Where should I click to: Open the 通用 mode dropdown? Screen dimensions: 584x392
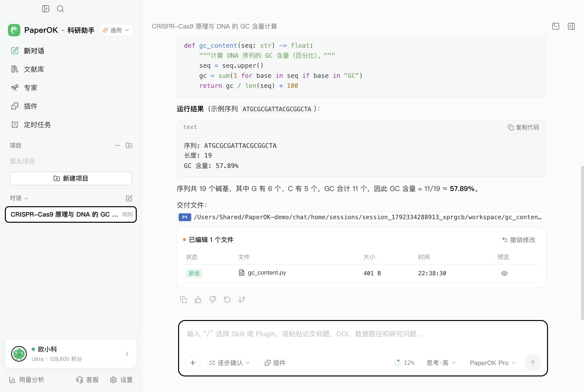click(116, 30)
